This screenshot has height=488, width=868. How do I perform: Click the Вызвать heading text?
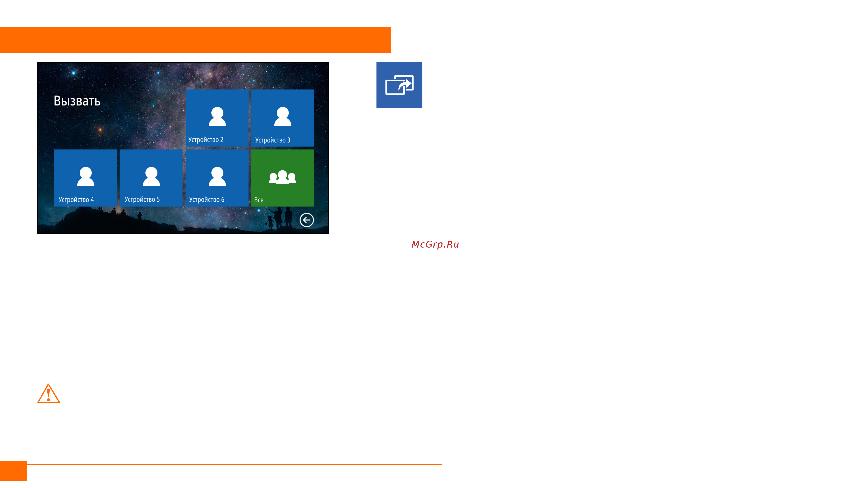77,101
